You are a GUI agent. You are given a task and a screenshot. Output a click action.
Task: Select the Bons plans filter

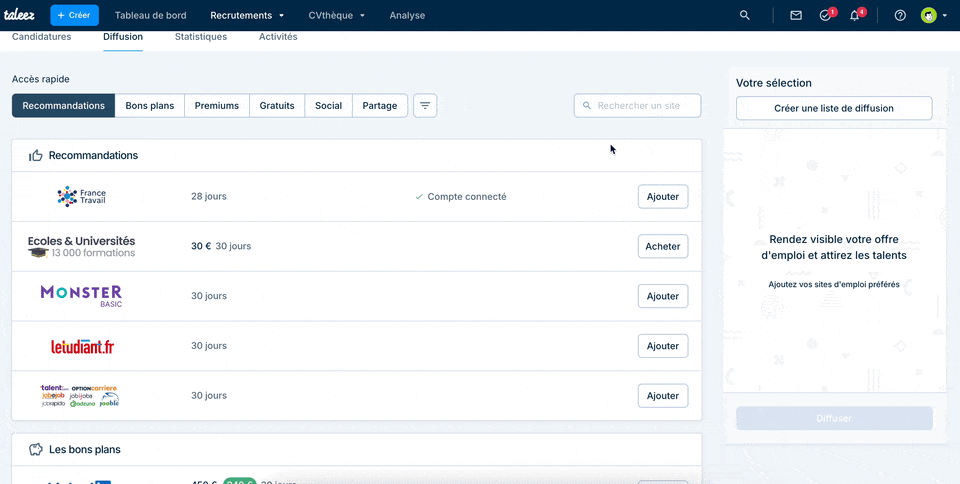150,105
